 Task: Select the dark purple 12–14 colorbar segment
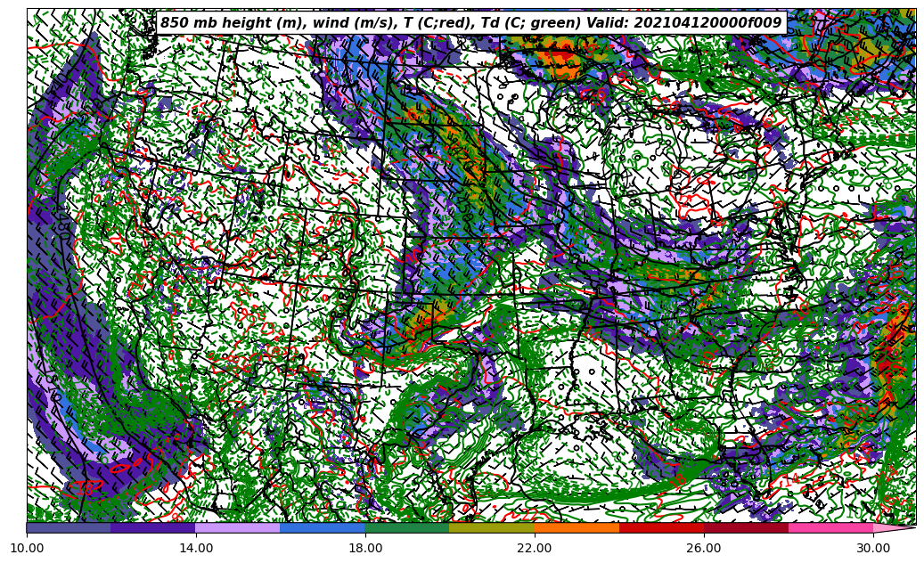pos(153,527)
